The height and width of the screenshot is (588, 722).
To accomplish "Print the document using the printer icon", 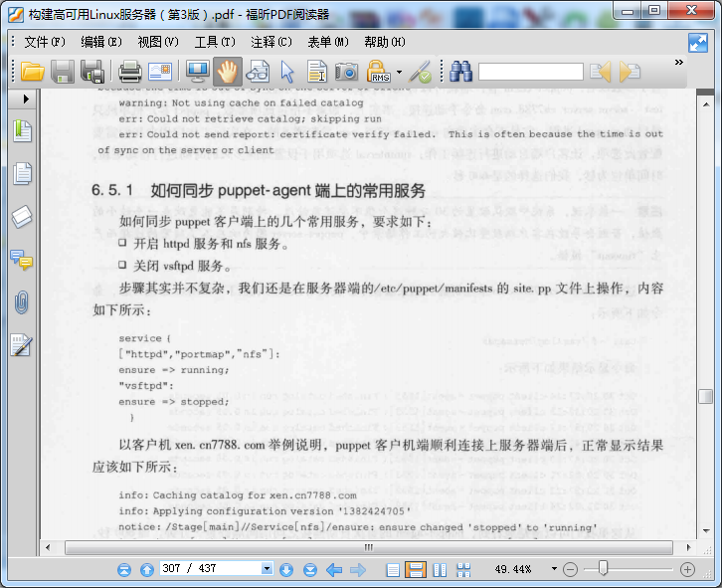I will point(130,72).
